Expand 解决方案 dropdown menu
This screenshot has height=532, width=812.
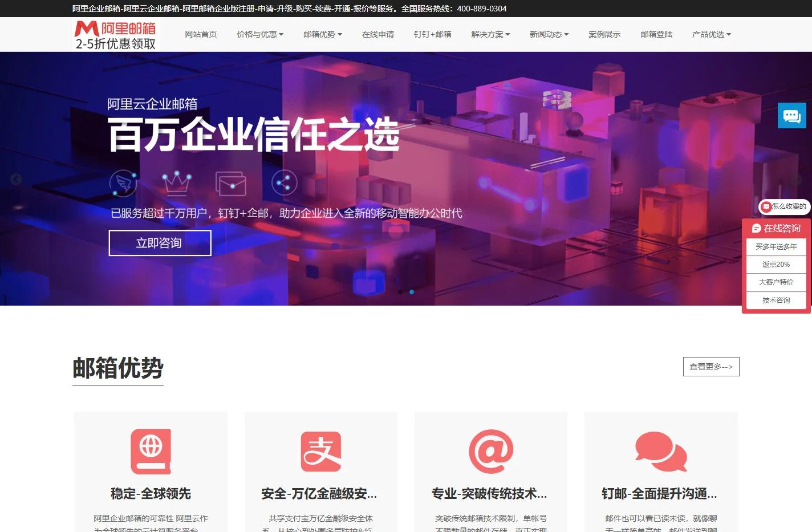490,34
